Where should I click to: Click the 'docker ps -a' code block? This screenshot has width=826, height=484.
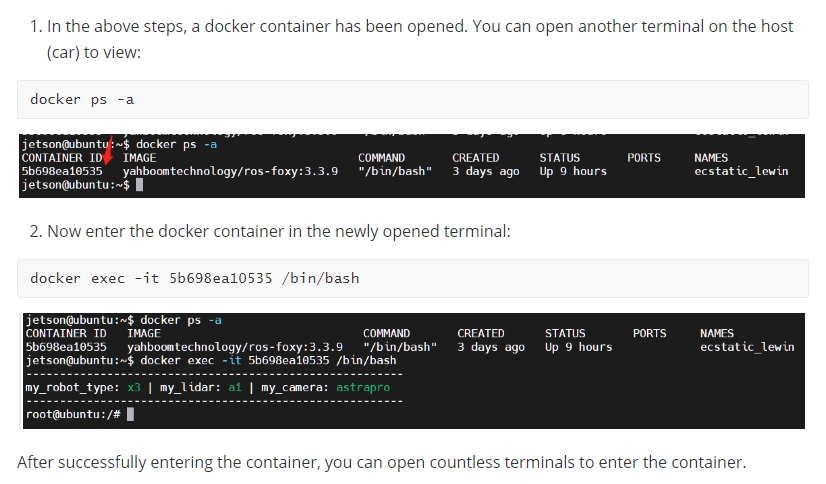412,99
